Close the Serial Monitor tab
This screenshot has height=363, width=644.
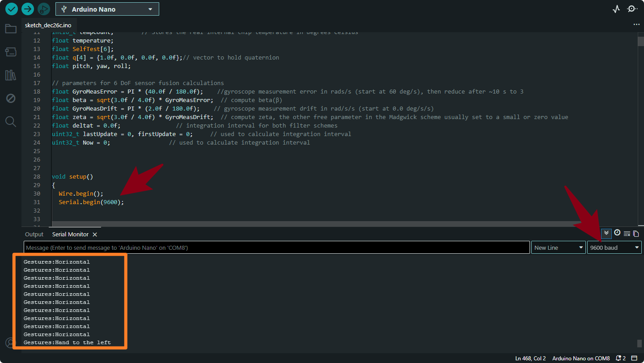(x=95, y=235)
